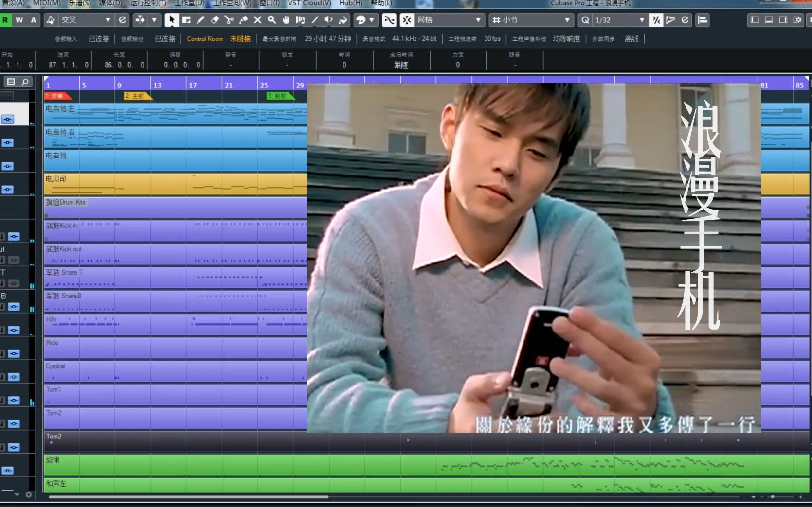Screen dimensions: 812x507
Task: Select the Object Selection arrow tool
Action: click(171, 20)
